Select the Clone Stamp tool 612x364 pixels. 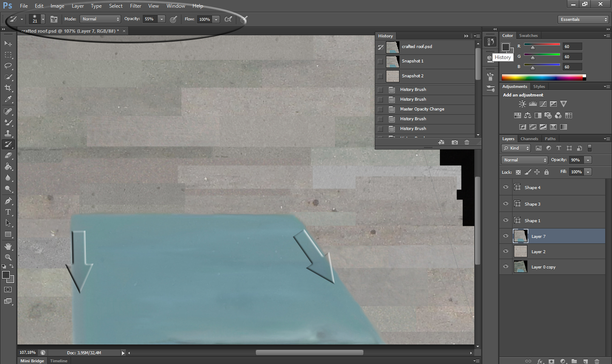[x=8, y=133]
